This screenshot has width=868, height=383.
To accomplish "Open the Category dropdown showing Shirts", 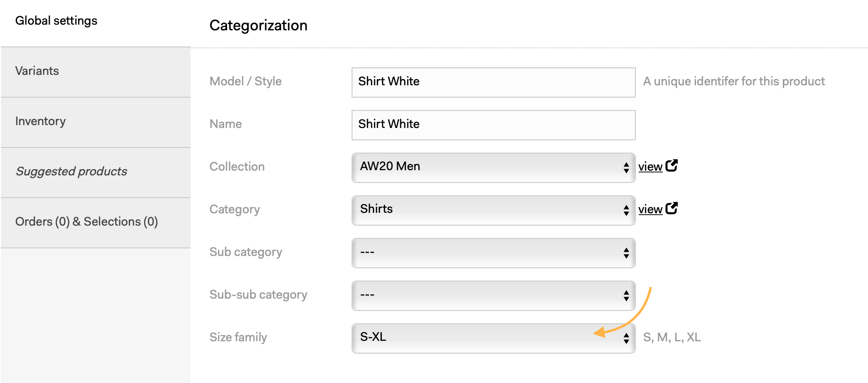I will (x=493, y=210).
